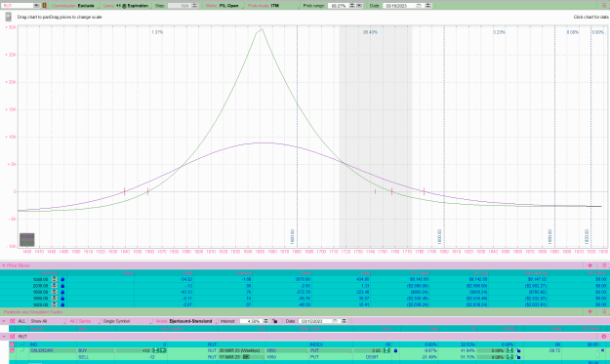Uncheck the RUT group checkbox

pyautogui.click(x=13, y=337)
